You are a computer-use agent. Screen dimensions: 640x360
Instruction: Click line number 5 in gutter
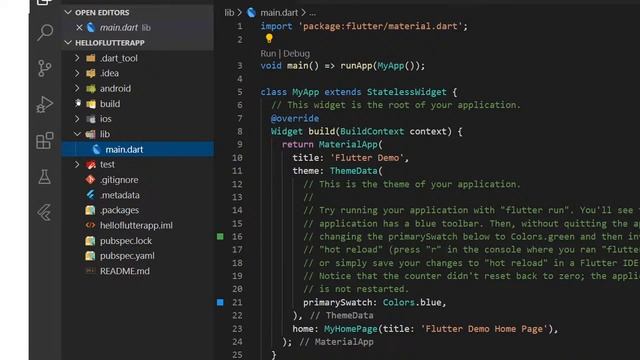240,92
